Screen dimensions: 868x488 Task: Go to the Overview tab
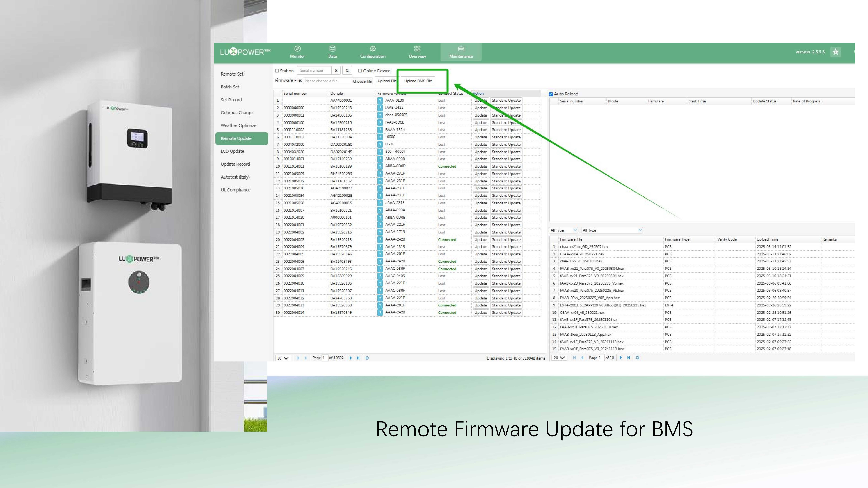click(417, 52)
